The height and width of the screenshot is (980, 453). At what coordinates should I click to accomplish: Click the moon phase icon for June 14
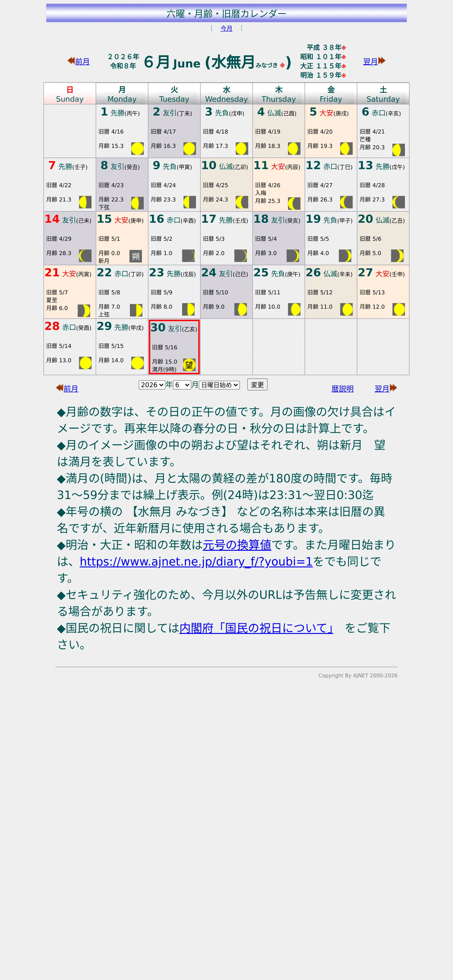coord(85,256)
